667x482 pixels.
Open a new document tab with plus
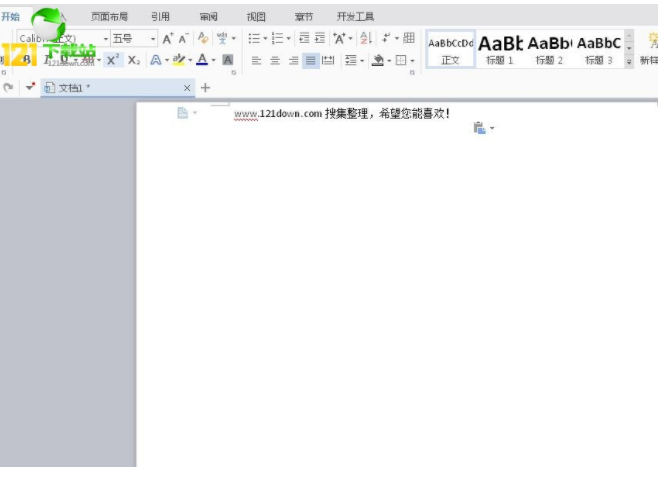point(205,88)
